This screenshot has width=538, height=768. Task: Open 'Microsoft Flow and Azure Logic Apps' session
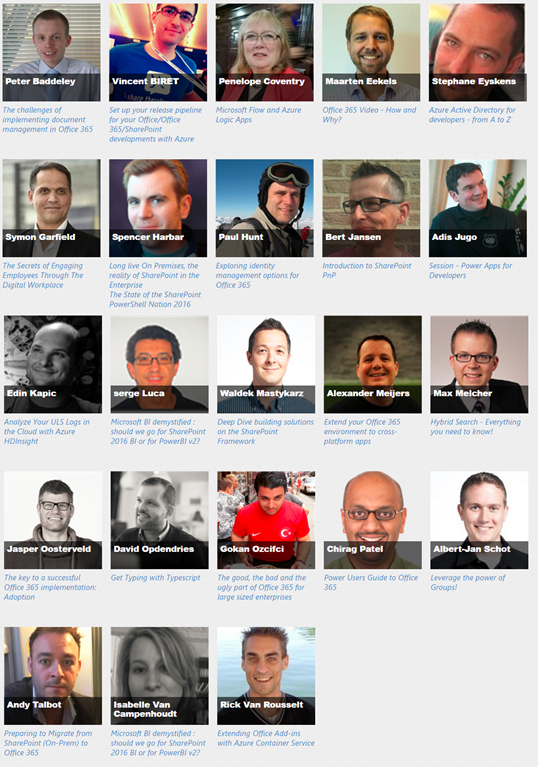[259, 115]
